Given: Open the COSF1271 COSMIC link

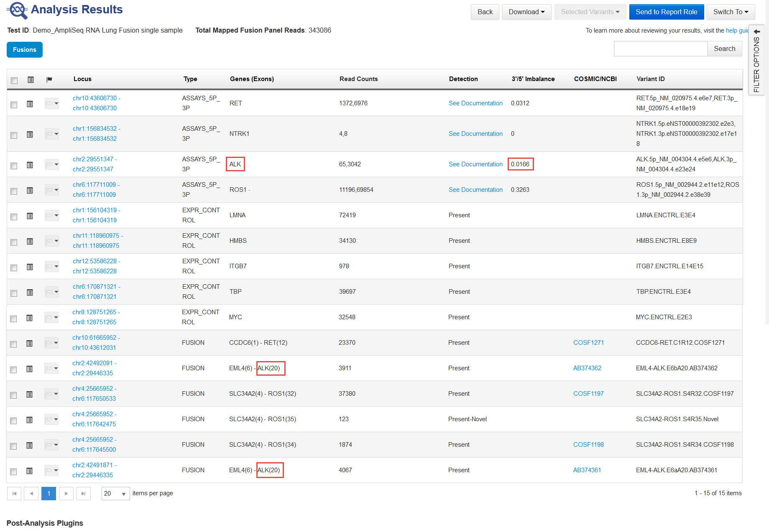Looking at the screenshot, I should click(588, 343).
